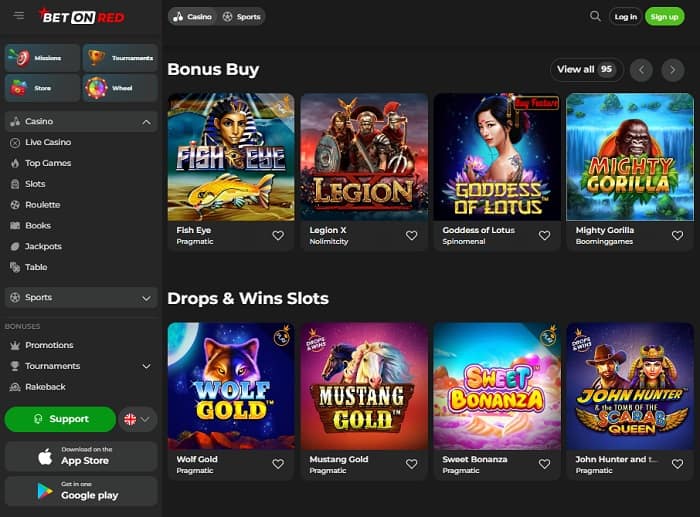Favorite Goddess of Lotus heart icon
The width and height of the screenshot is (700, 517).
point(544,235)
